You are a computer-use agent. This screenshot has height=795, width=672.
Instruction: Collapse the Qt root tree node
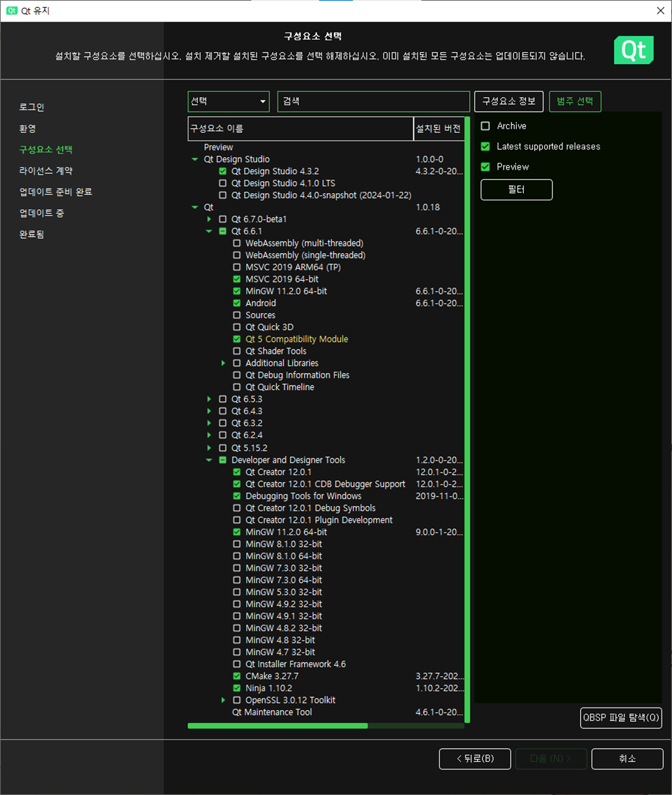(x=194, y=207)
